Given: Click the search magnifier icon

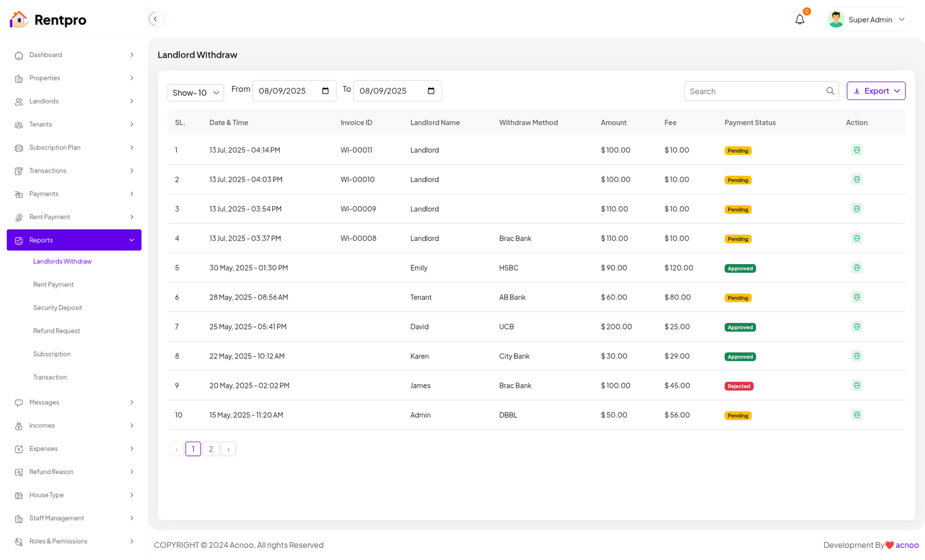Looking at the screenshot, I should click(830, 91).
